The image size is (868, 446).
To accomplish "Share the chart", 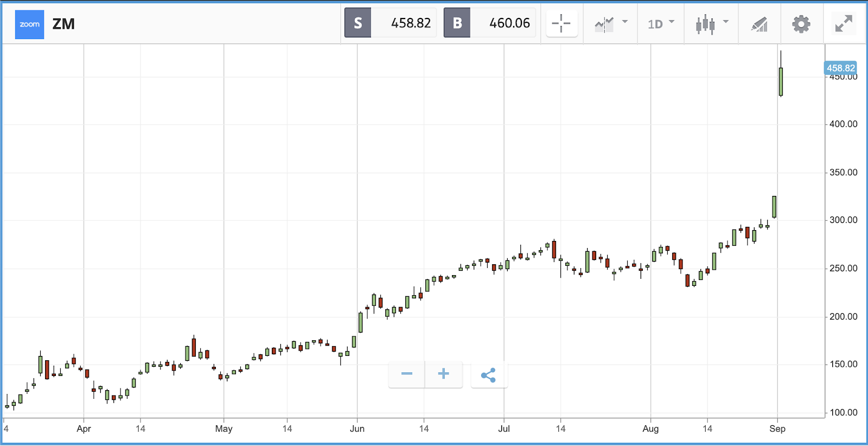I will click(x=489, y=375).
